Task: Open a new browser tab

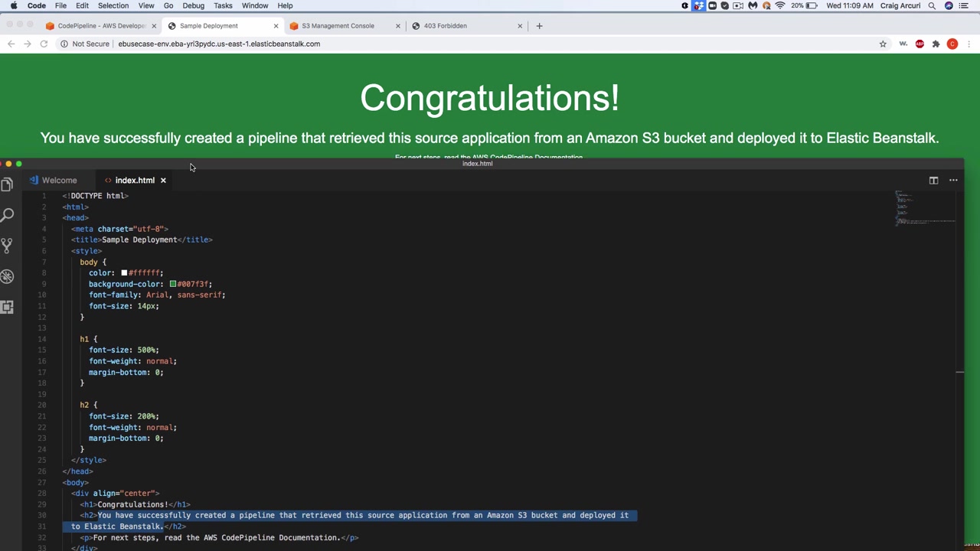Action: pos(539,26)
